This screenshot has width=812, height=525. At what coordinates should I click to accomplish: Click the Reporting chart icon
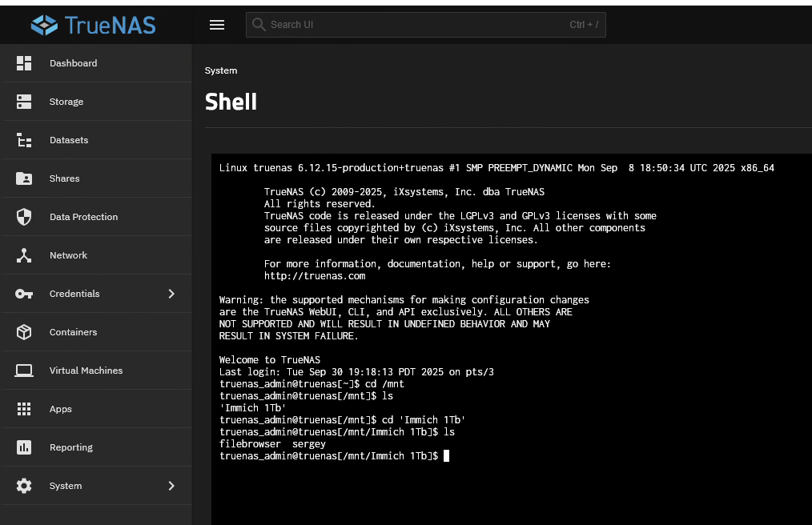click(x=24, y=447)
